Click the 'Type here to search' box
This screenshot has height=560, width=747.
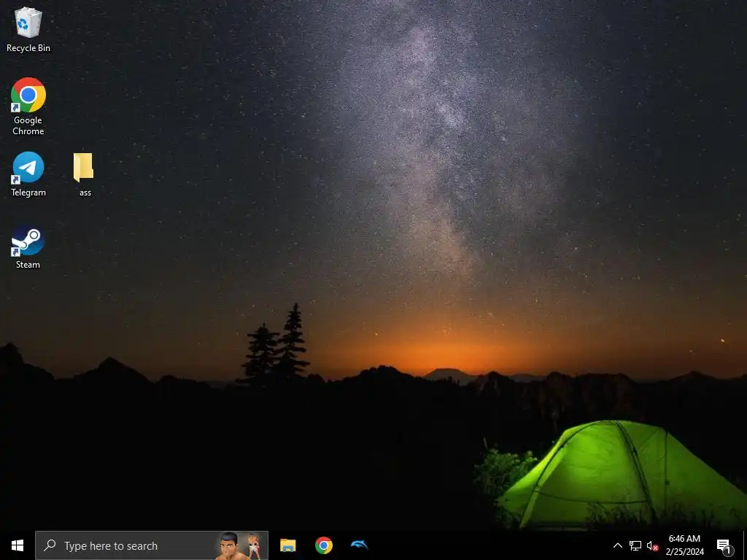coord(152,545)
